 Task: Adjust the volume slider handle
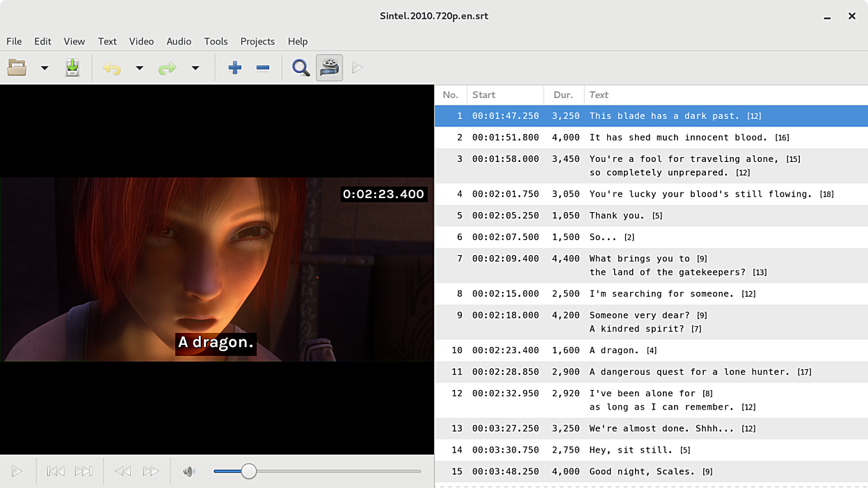(248, 471)
